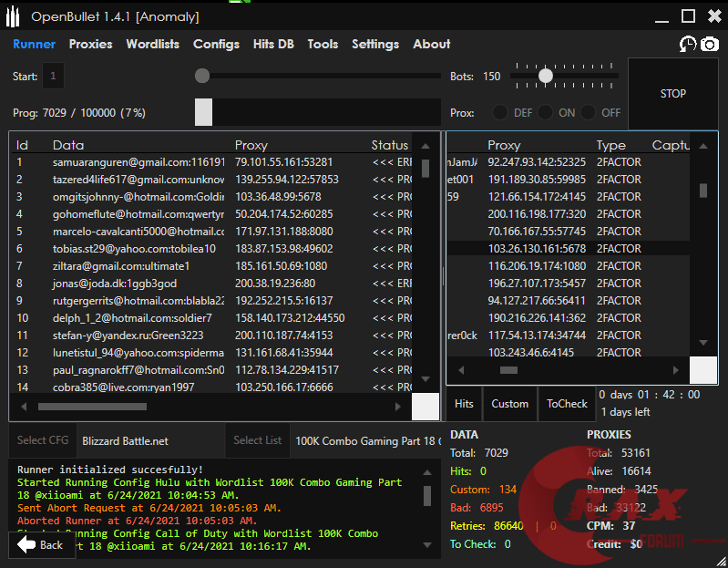This screenshot has height=568, width=728.
Task: Show the ToCheck results list
Action: tap(567, 404)
